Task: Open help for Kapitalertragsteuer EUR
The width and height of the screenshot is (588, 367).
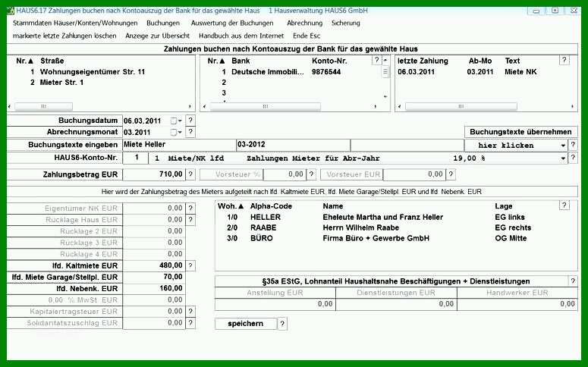Action: point(190,311)
